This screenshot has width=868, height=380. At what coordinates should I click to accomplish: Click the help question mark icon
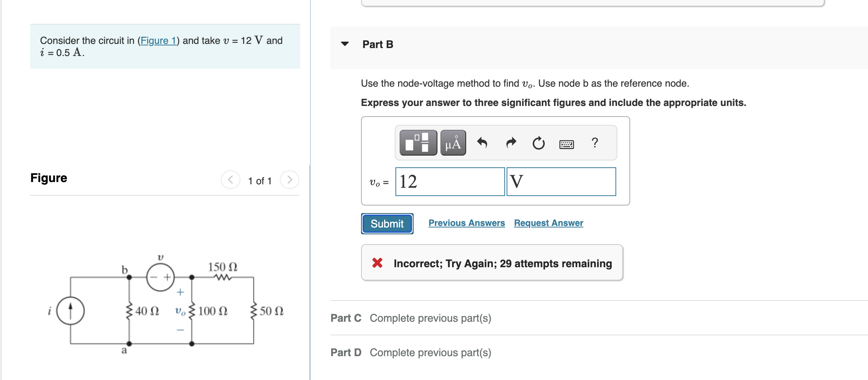[x=595, y=143]
